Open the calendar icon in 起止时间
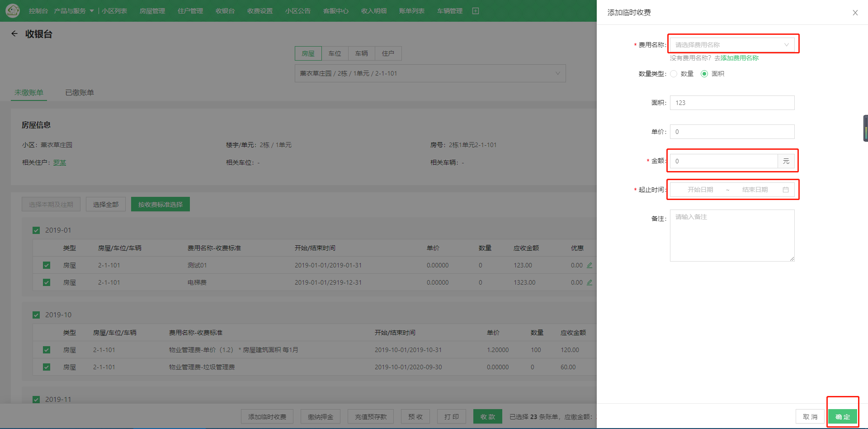 pos(786,190)
